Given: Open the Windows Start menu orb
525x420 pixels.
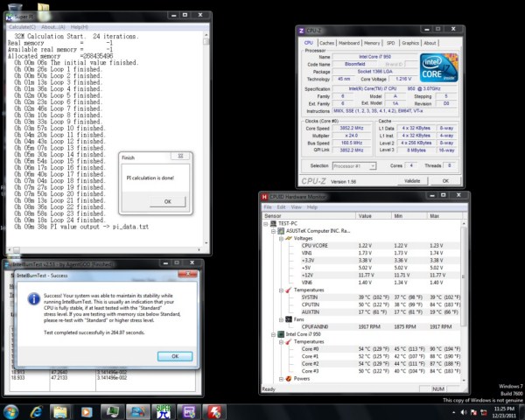Looking at the screenshot, I should 10,411.
